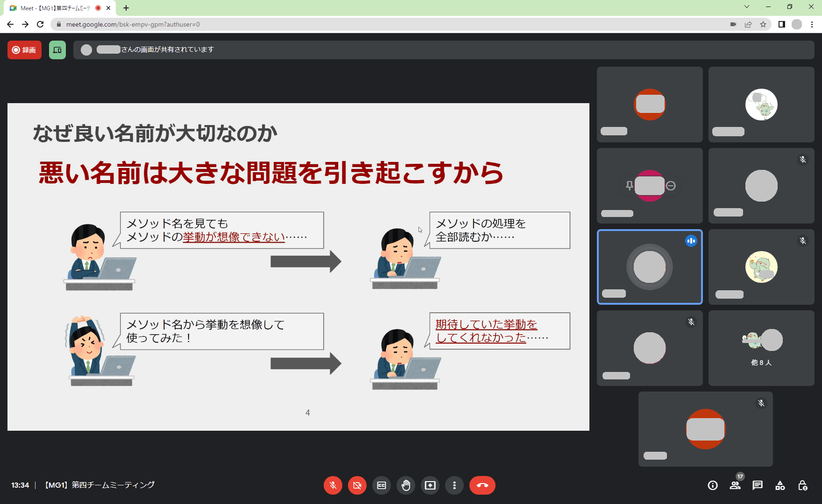Unmute the microphone in the call controls
Image resolution: width=822 pixels, height=504 pixels.
click(333, 485)
